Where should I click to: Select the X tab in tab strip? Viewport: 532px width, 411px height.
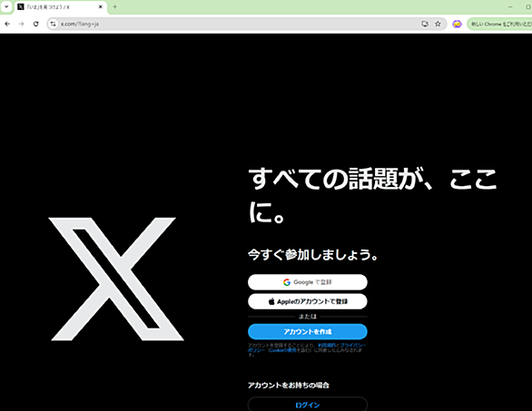(61, 6)
